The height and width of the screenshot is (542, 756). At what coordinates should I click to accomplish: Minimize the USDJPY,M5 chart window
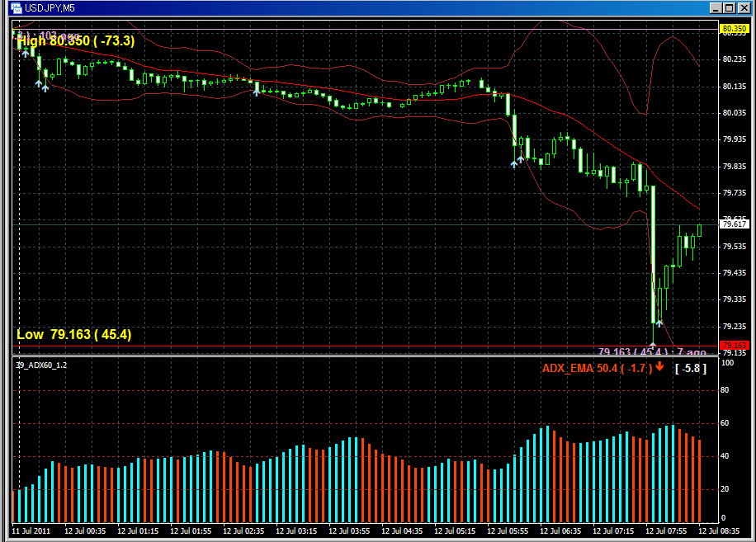coord(716,8)
